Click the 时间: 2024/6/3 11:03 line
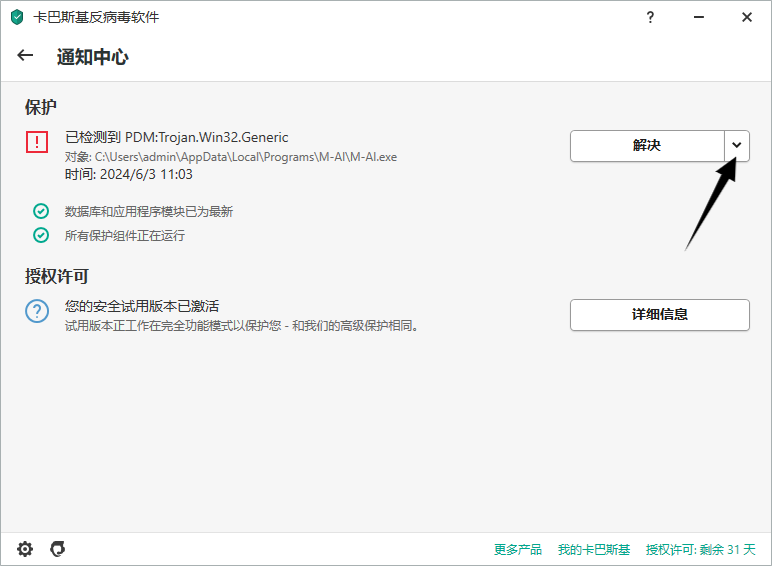The image size is (772, 566). pyautogui.click(x=129, y=174)
